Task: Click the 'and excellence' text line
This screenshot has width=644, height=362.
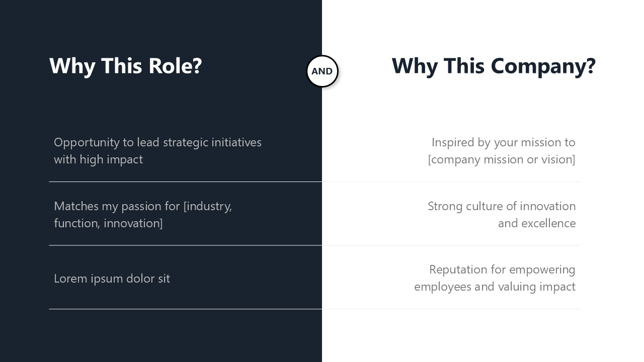Action: point(536,223)
